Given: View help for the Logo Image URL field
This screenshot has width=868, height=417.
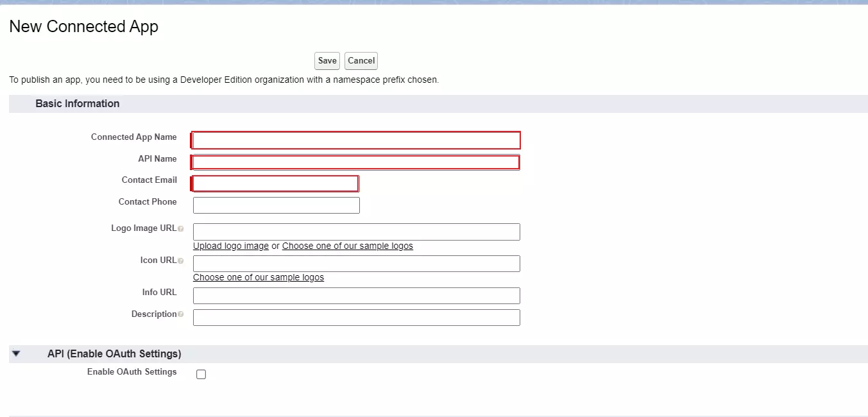Looking at the screenshot, I should click(x=182, y=228).
